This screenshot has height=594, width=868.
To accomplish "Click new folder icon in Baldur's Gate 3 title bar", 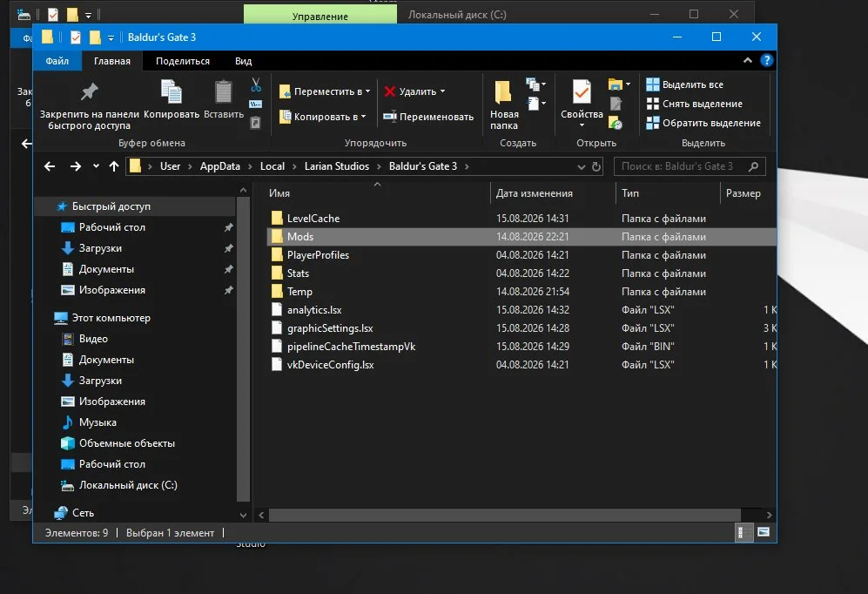I will [x=95, y=37].
